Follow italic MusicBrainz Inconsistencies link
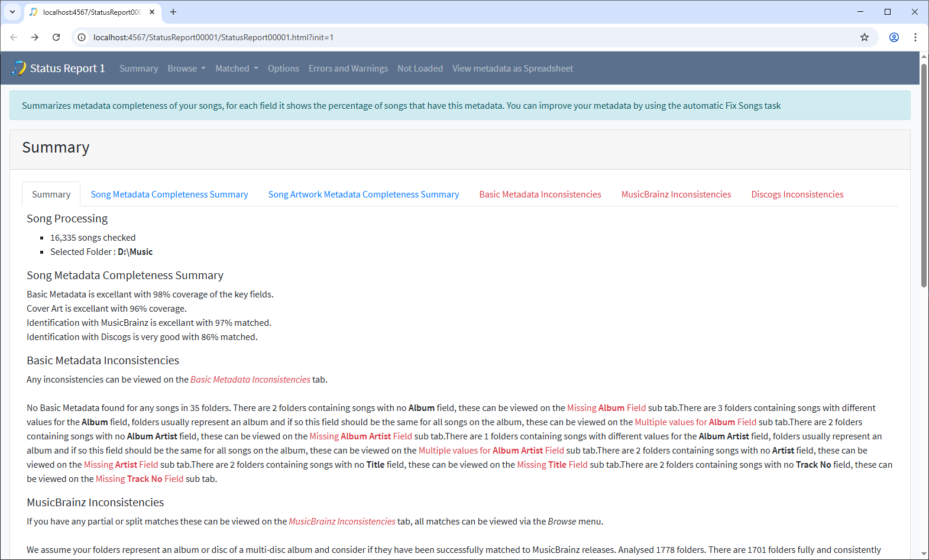The height and width of the screenshot is (560, 929). 342,522
